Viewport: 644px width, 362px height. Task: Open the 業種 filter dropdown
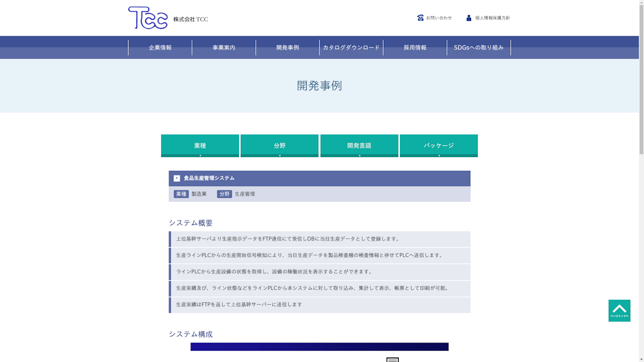coord(200,145)
